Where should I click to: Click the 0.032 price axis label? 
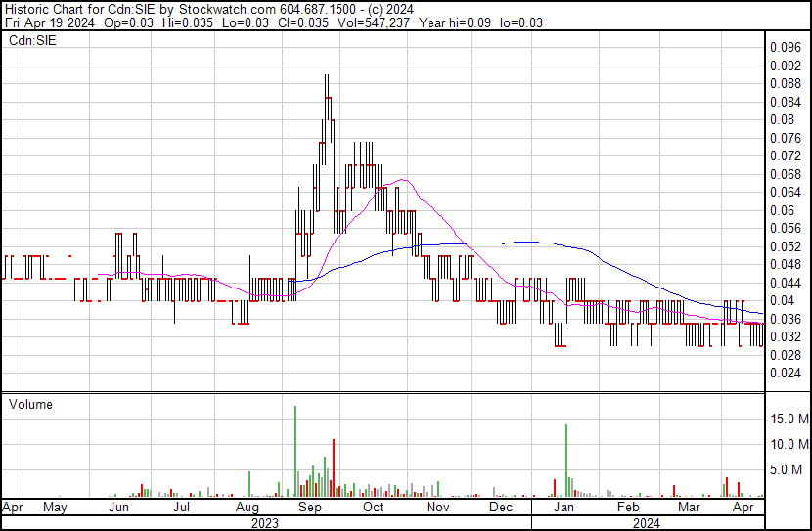pyautogui.click(x=786, y=337)
